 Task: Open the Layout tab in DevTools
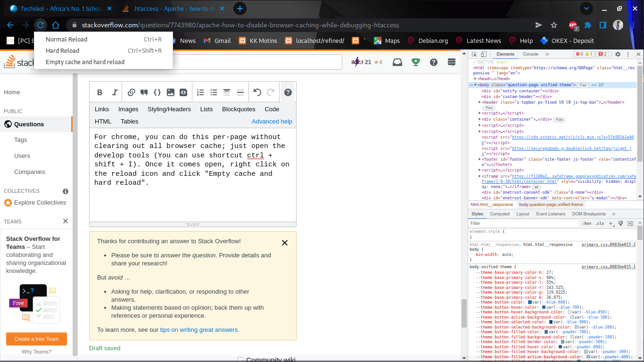point(523,214)
